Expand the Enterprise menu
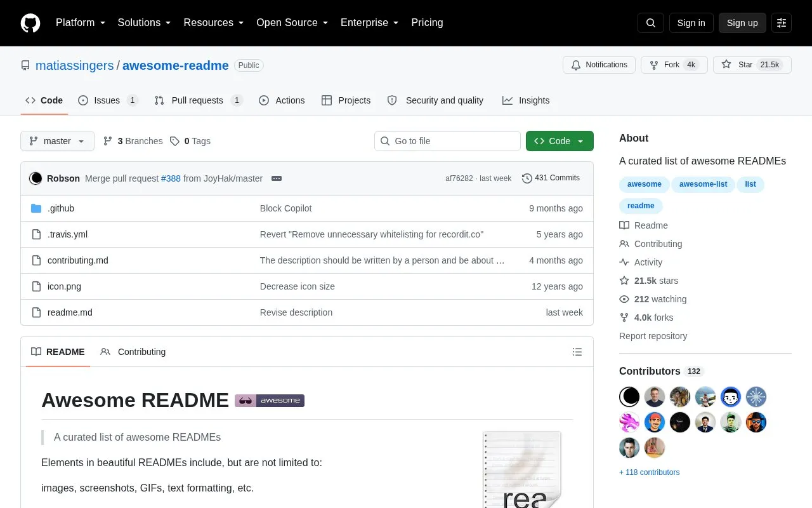 click(370, 23)
